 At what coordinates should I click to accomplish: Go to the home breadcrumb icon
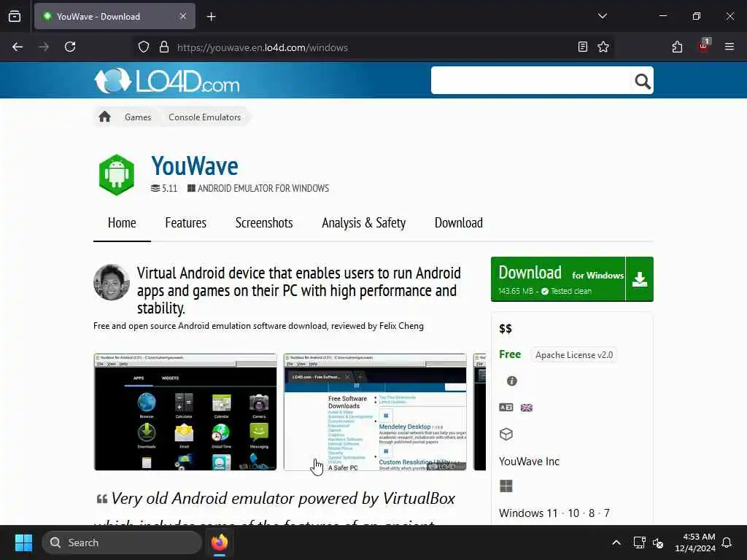pyautogui.click(x=104, y=117)
